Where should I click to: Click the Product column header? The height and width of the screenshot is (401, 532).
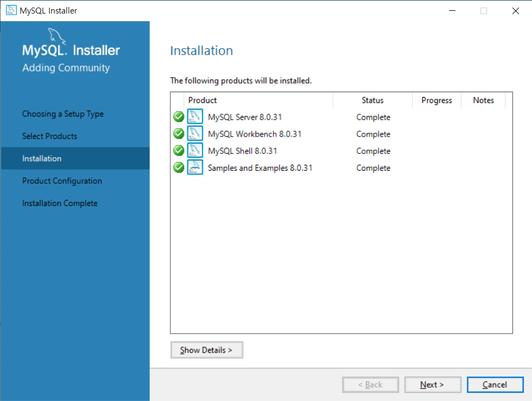click(258, 100)
